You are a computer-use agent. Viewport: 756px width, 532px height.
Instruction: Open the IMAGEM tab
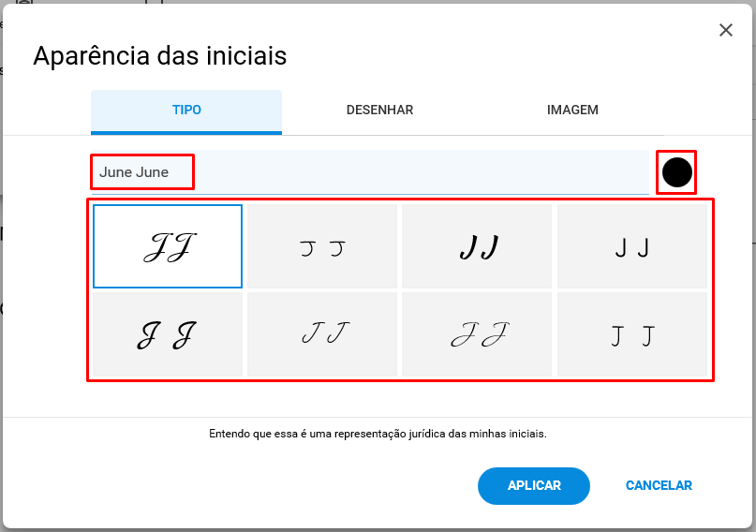pos(572,110)
